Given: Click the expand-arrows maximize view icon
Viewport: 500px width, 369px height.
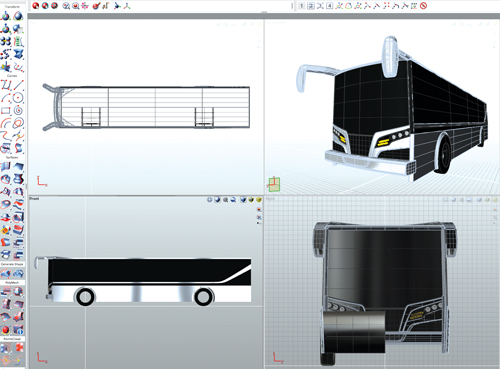Looking at the screenshot, I should pyautogui.click(x=320, y=6).
